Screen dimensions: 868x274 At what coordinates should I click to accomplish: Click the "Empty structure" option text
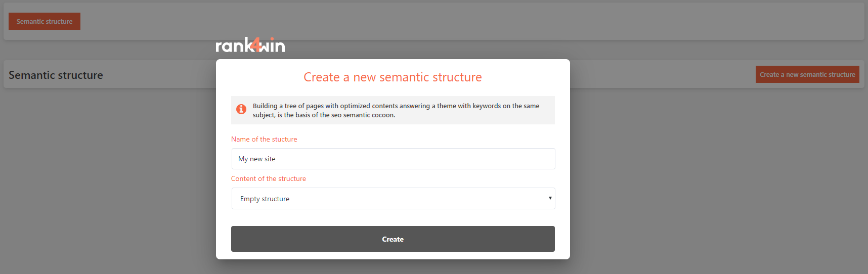pyautogui.click(x=265, y=199)
